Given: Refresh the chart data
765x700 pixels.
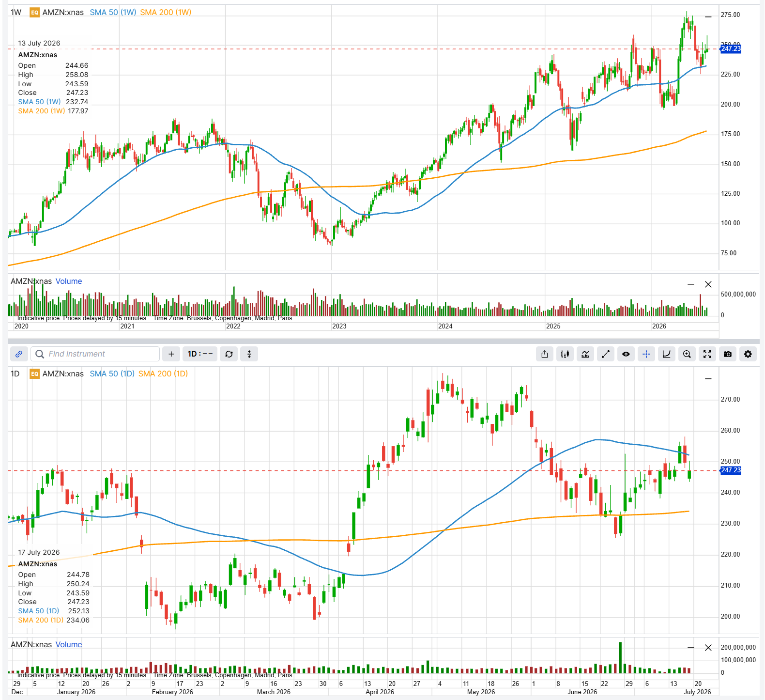Looking at the screenshot, I should click(229, 354).
